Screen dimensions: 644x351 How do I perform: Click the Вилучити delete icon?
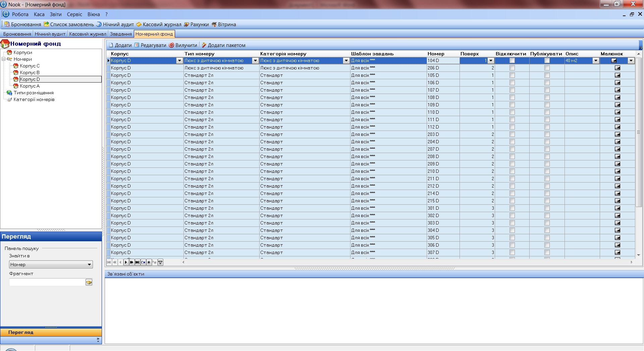(x=171, y=45)
